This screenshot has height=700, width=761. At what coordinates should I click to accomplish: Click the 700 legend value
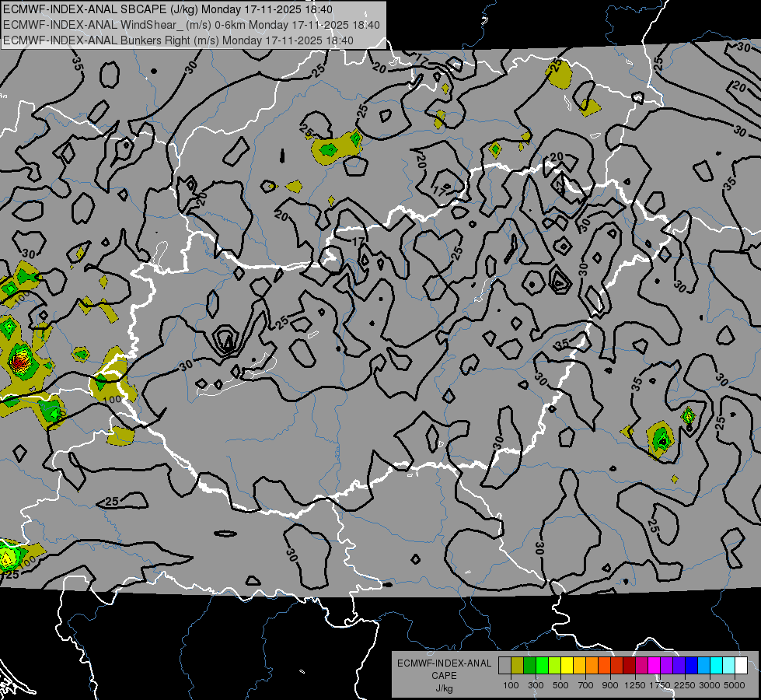pos(586,685)
